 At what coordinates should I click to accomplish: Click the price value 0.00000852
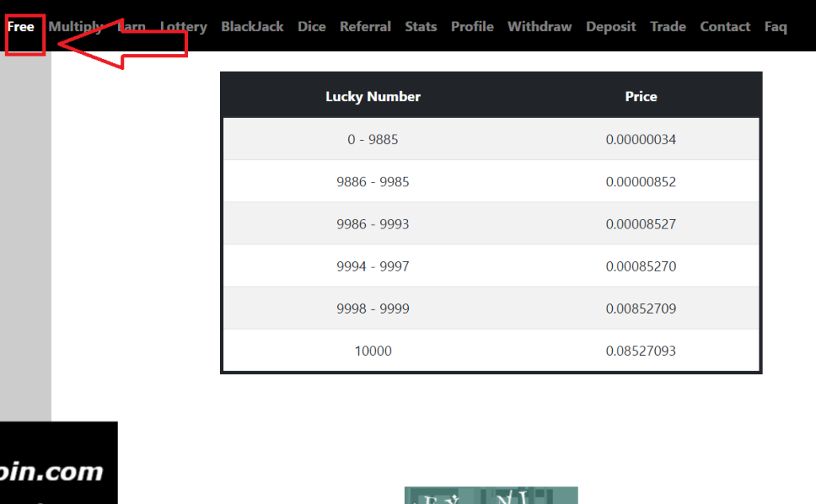(641, 182)
